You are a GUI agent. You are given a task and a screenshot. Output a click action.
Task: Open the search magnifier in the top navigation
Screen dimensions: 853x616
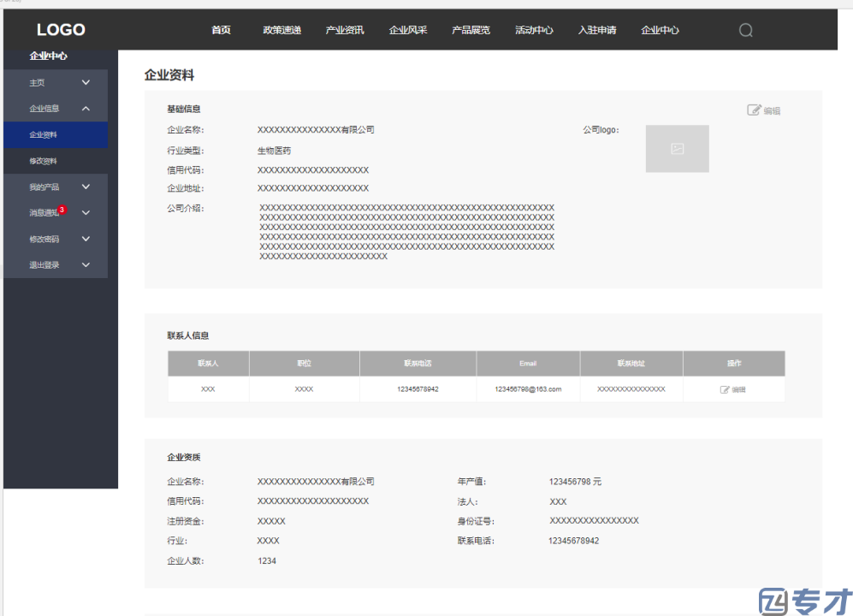click(744, 30)
